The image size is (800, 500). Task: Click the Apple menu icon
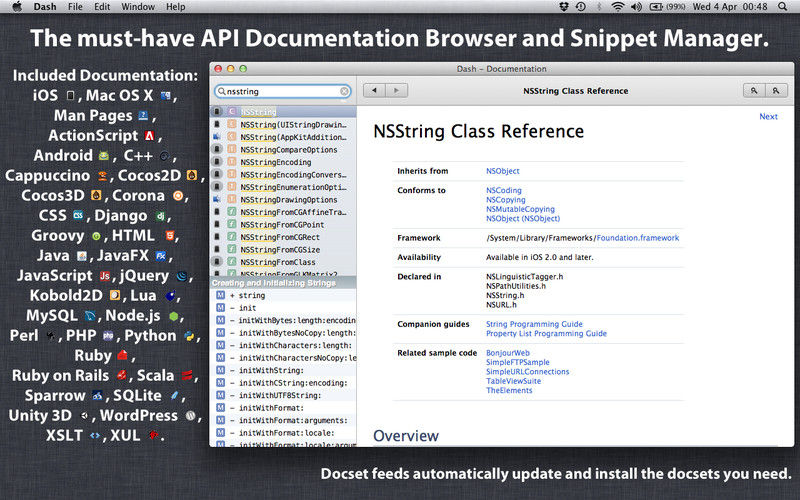click(x=17, y=7)
